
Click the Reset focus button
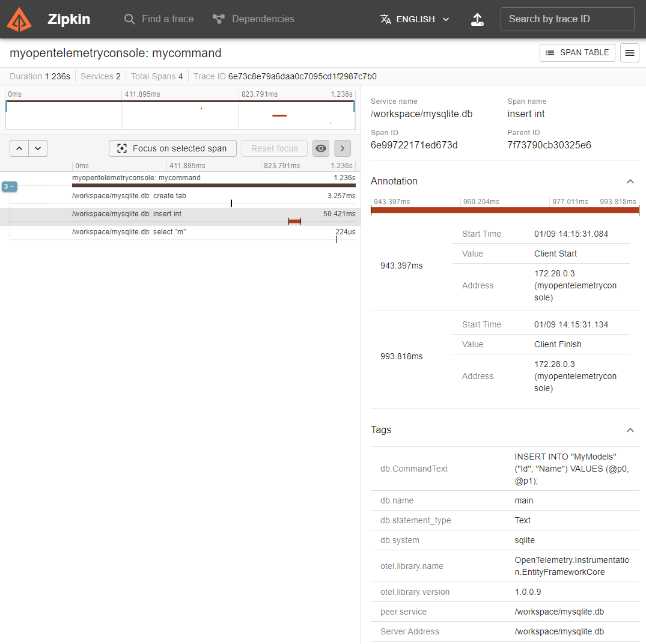(275, 148)
